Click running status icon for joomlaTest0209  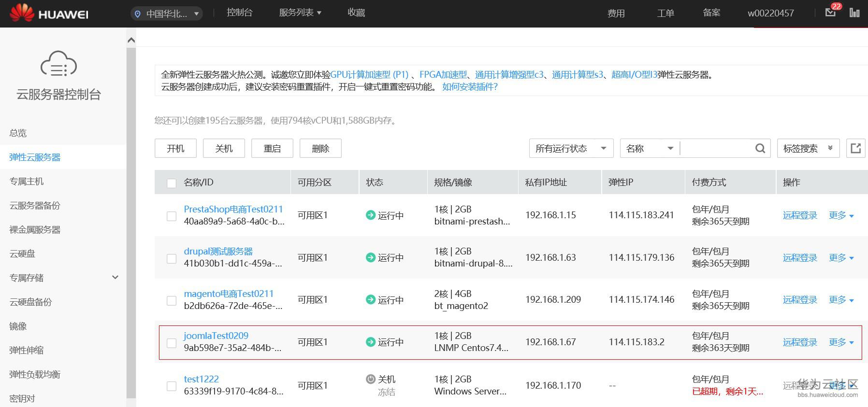pyautogui.click(x=371, y=342)
